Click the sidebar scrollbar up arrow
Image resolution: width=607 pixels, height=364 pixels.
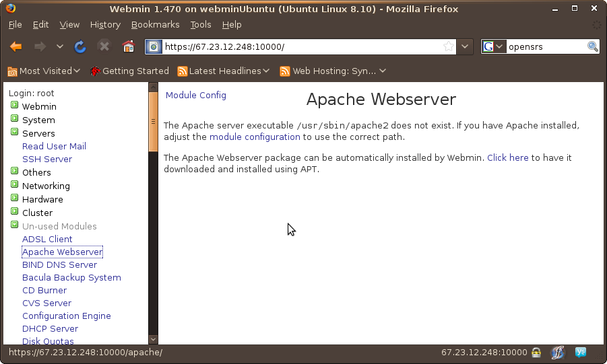coord(154,87)
